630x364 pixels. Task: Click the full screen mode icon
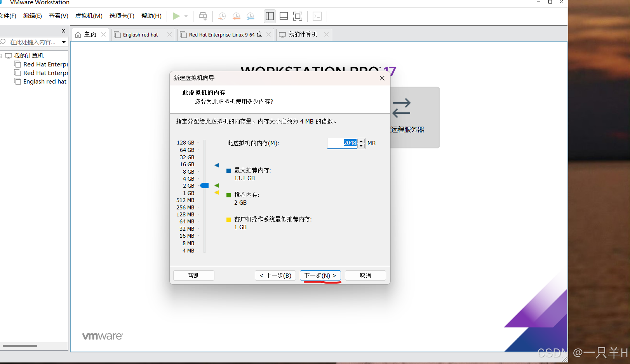298,16
